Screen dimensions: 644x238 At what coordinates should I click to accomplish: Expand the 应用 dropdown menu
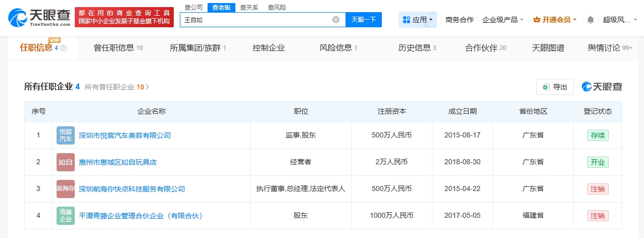pos(418,20)
